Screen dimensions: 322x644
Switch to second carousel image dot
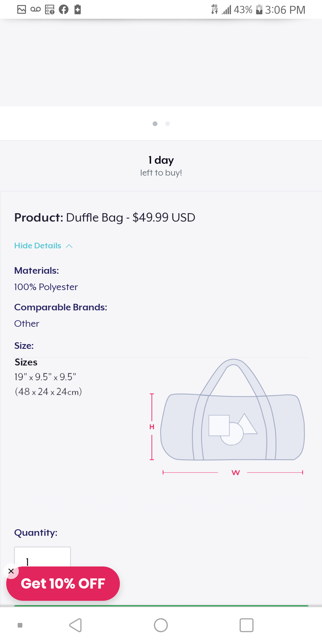click(x=168, y=124)
